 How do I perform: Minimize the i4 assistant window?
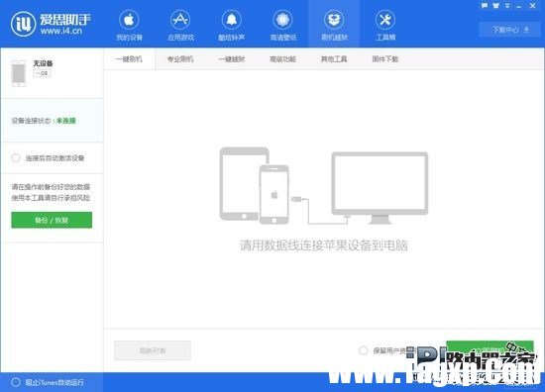pos(519,6)
